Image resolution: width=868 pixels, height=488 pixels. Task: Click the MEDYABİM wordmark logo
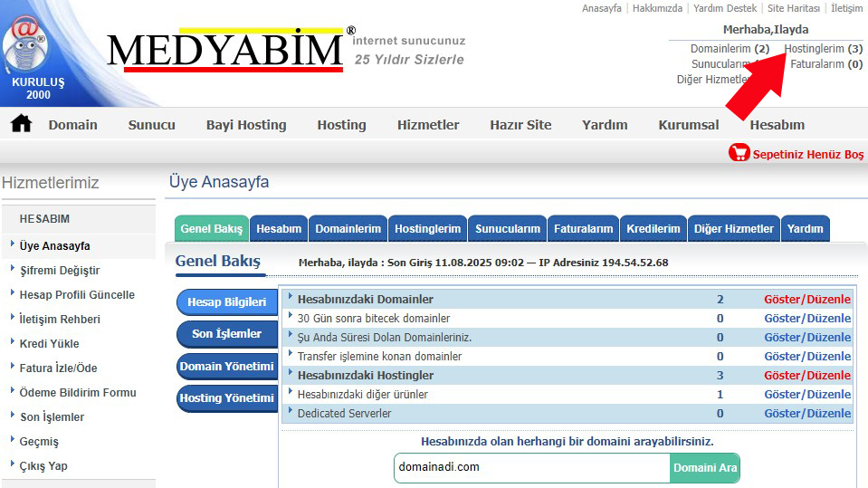point(225,50)
